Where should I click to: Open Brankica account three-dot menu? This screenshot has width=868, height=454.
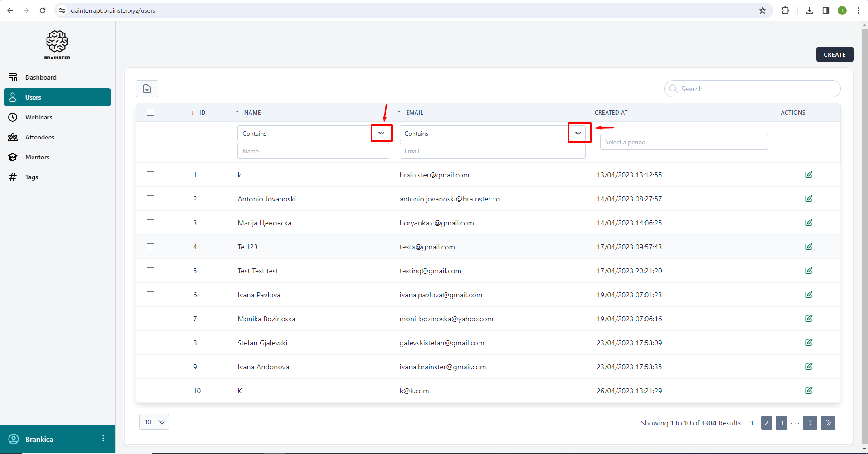103,439
